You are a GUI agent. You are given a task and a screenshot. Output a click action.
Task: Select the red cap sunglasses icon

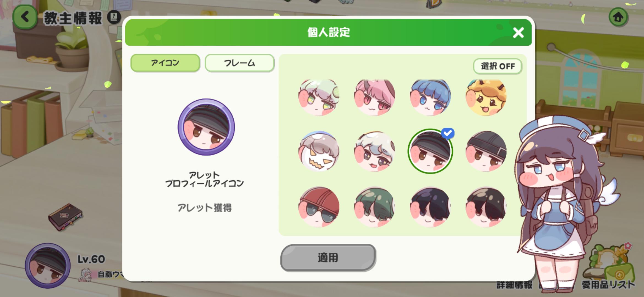(319, 207)
